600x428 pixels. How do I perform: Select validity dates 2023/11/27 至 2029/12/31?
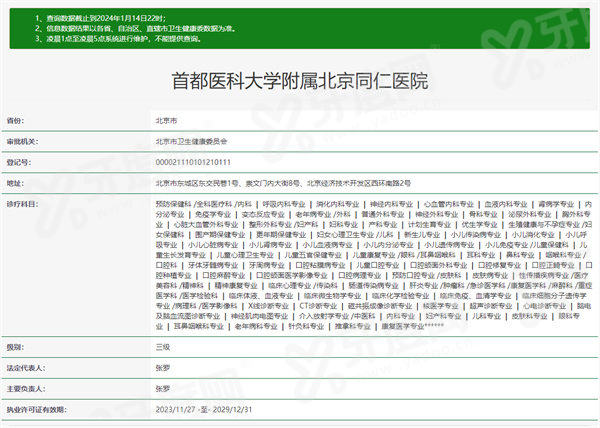coord(204,410)
